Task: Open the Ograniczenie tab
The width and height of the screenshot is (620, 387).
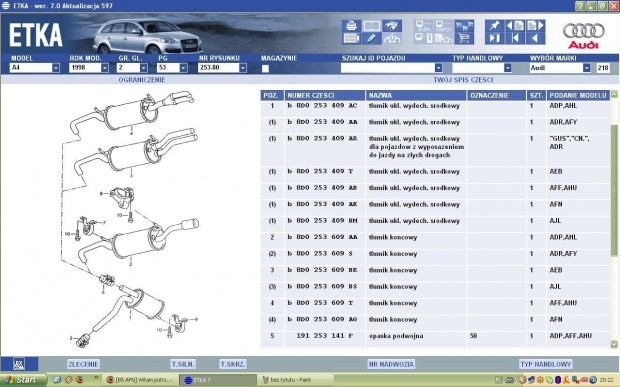Action: click(142, 80)
